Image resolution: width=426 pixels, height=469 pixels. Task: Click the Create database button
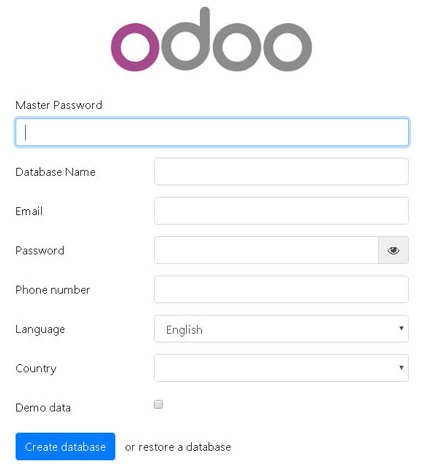(65, 446)
